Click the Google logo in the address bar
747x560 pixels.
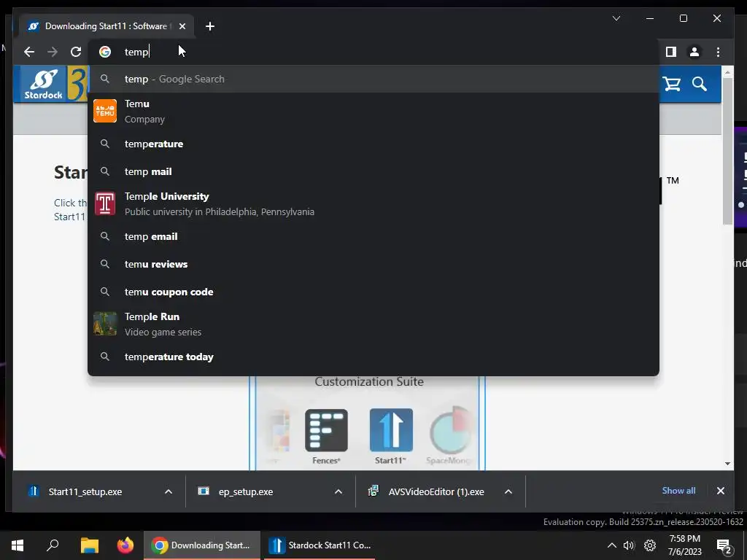(x=105, y=52)
